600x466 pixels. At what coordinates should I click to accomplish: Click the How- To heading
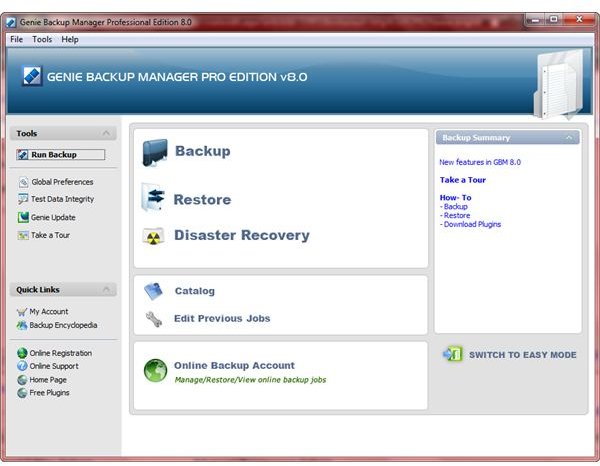455,198
